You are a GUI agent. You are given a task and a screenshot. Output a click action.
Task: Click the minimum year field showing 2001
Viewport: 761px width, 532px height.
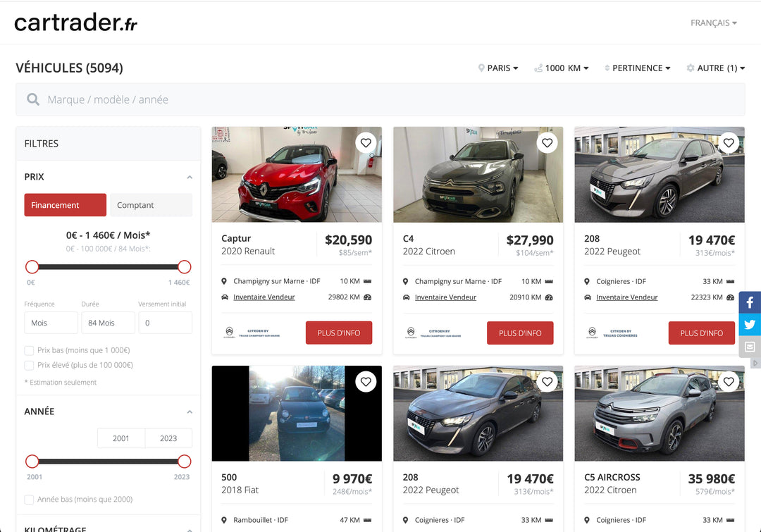121,438
